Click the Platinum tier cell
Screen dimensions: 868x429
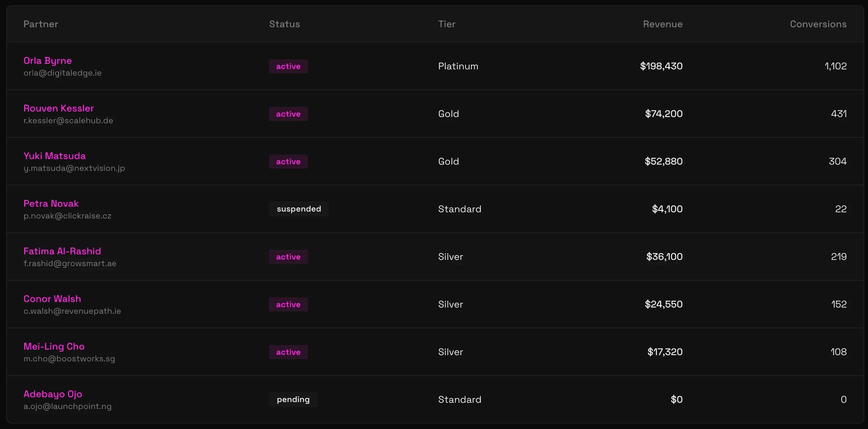[x=458, y=66]
